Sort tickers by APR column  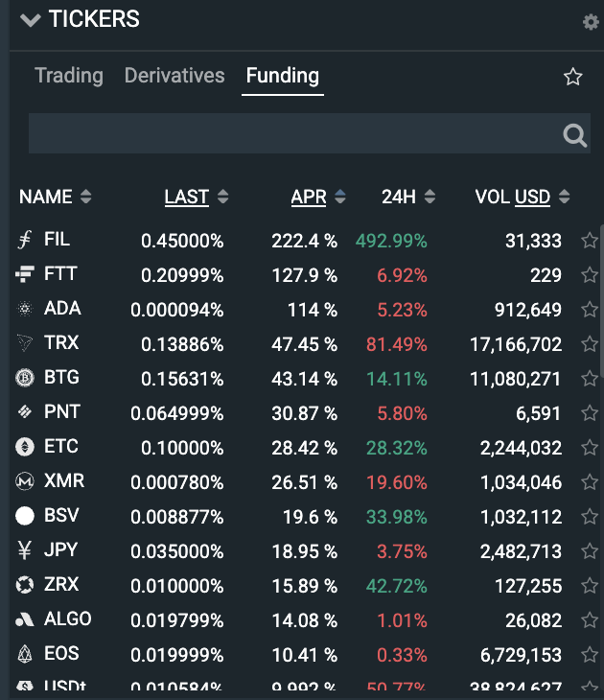click(x=318, y=197)
